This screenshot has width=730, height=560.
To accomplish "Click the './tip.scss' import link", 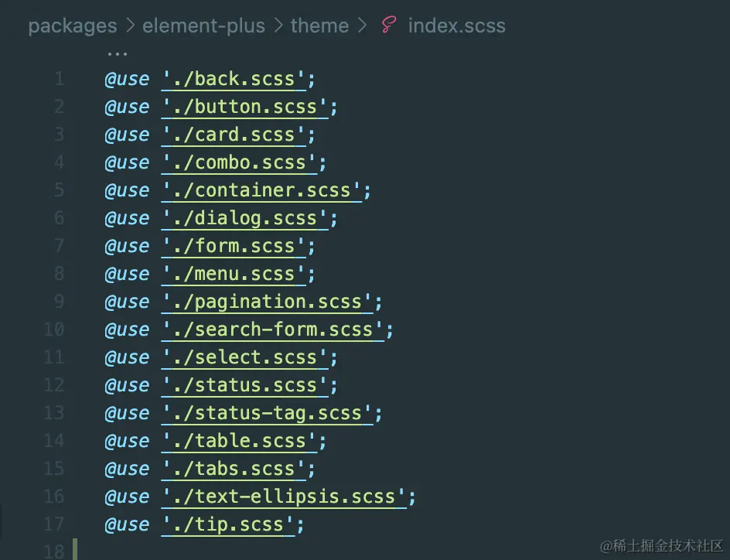I will (x=228, y=524).
